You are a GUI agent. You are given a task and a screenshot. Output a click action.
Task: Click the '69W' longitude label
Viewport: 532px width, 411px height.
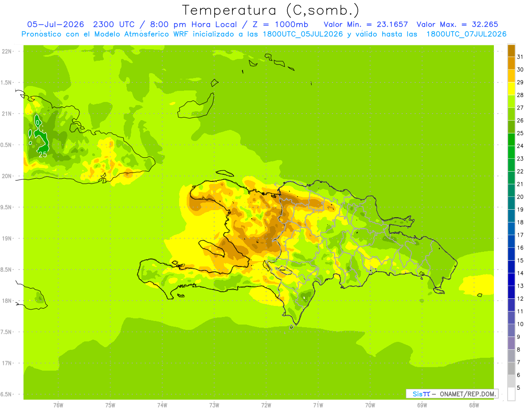(422, 405)
